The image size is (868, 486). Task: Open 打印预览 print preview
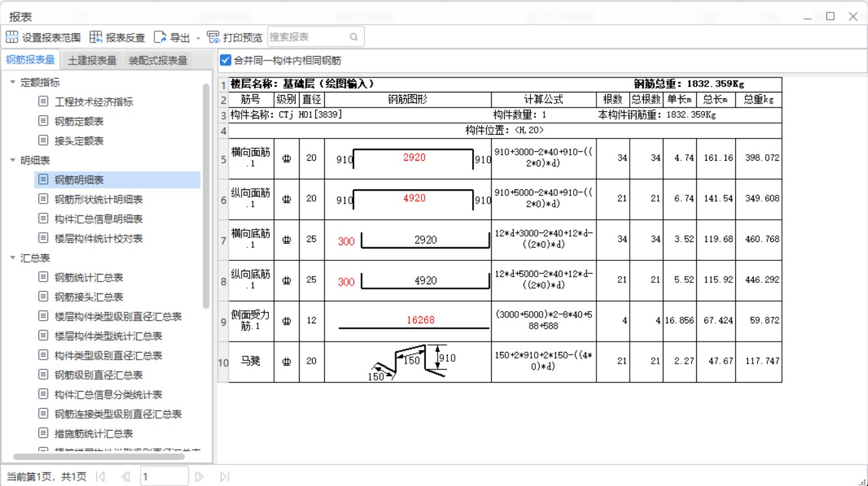pos(242,38)
